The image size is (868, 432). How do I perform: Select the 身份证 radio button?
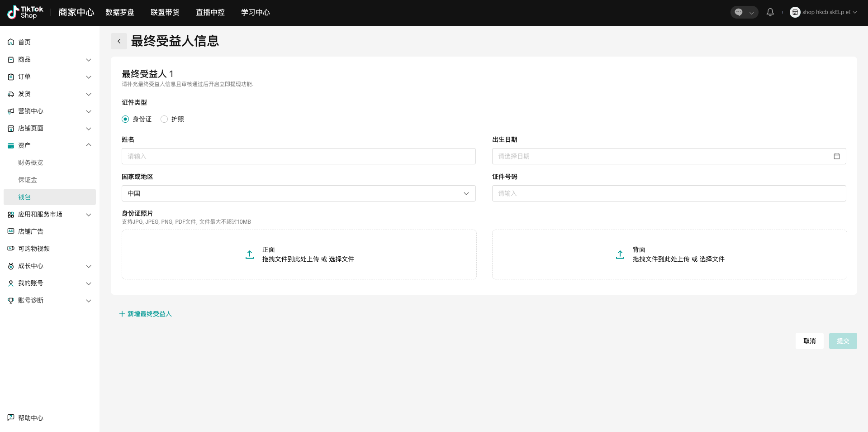tap(125, 119)
